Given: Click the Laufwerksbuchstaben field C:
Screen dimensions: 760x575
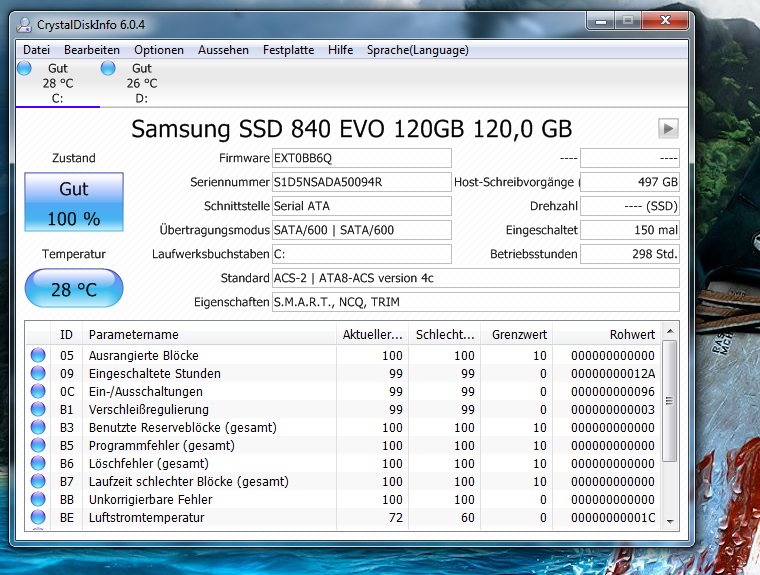Looking at the screenshot, I should [x=362, y=254].
